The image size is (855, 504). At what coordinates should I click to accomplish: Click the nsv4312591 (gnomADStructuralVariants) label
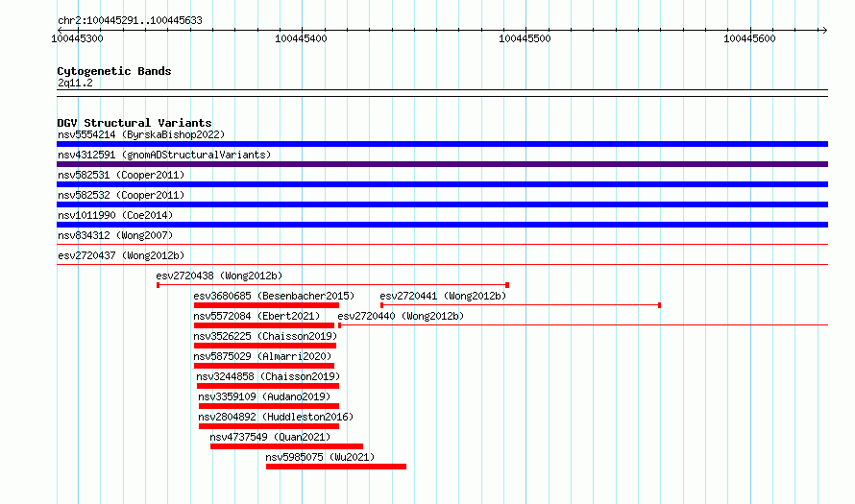164,155
